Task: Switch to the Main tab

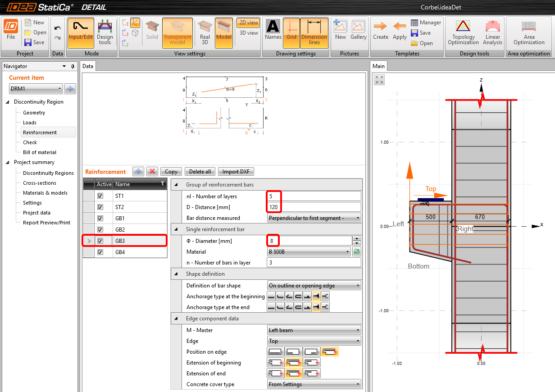Action: [x=378, y=66]
